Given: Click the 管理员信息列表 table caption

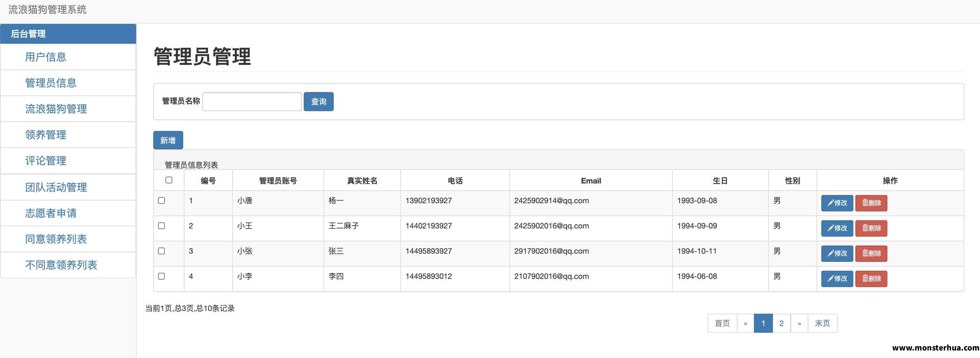Looking at the screenshot, I should [191, 165].
